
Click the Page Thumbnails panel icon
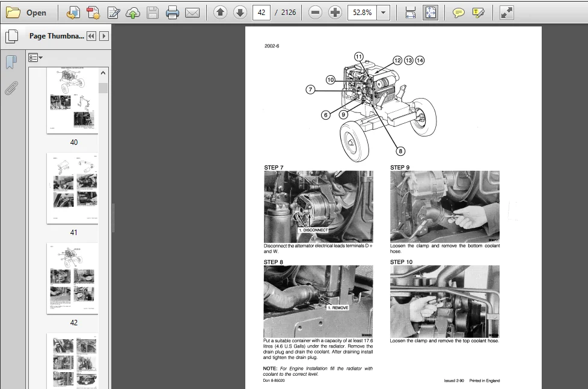click(x=12, y=36)
